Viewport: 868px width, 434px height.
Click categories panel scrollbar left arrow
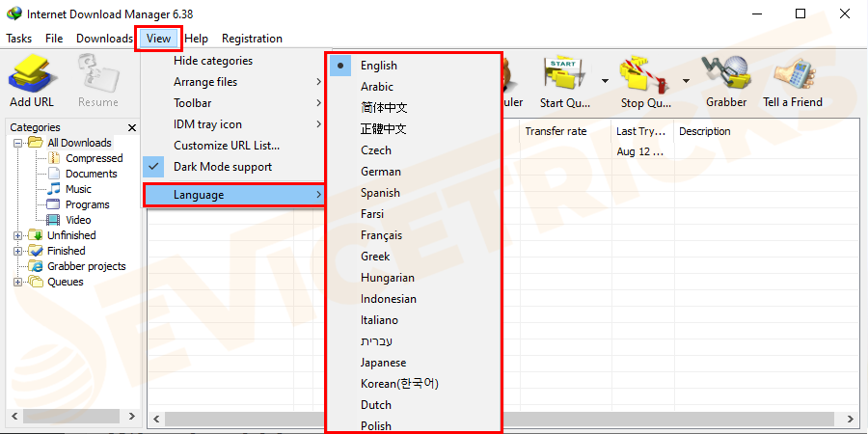(x=14, y=417)
